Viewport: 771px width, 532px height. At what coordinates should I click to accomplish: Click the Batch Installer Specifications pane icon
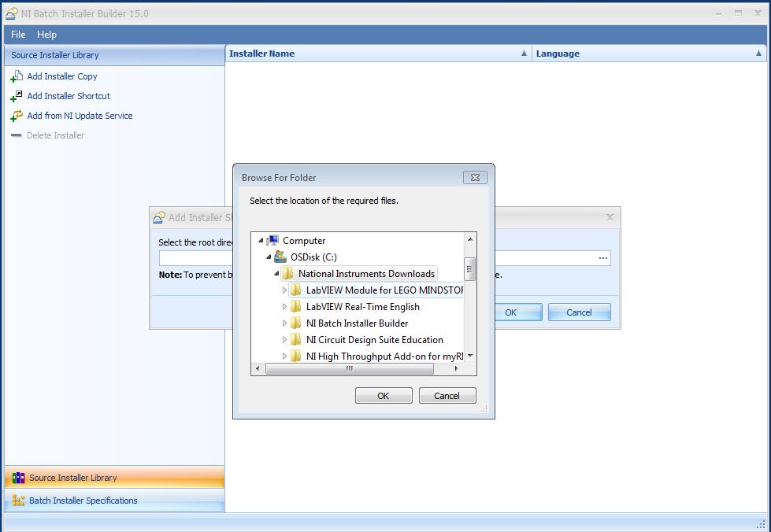click(x=18, y=501)
